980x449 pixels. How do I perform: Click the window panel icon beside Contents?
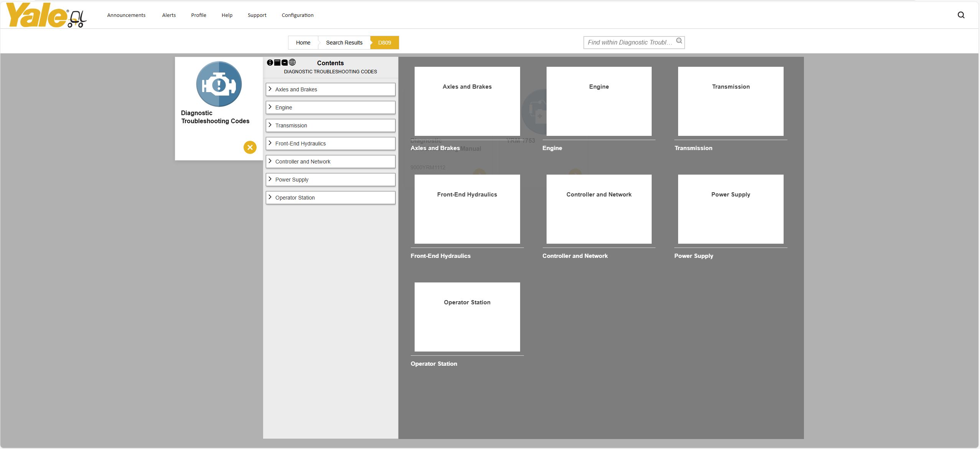tap(277, 63)
